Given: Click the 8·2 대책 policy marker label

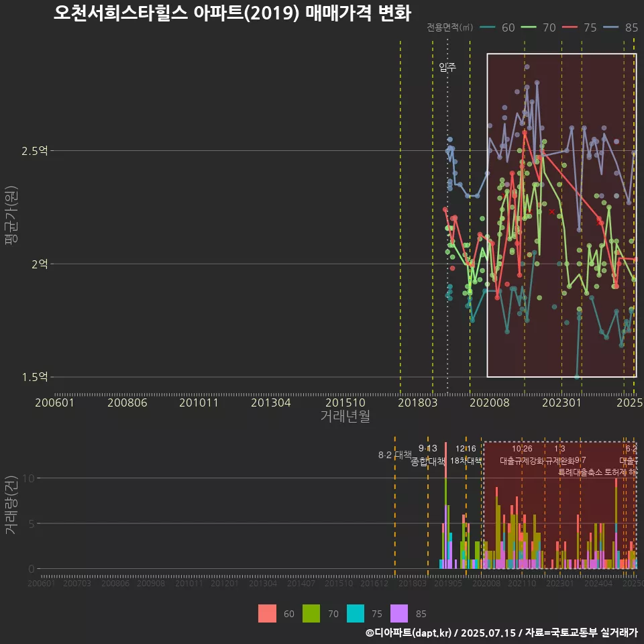Looking at the screenshot, I should tap(394, 455).
